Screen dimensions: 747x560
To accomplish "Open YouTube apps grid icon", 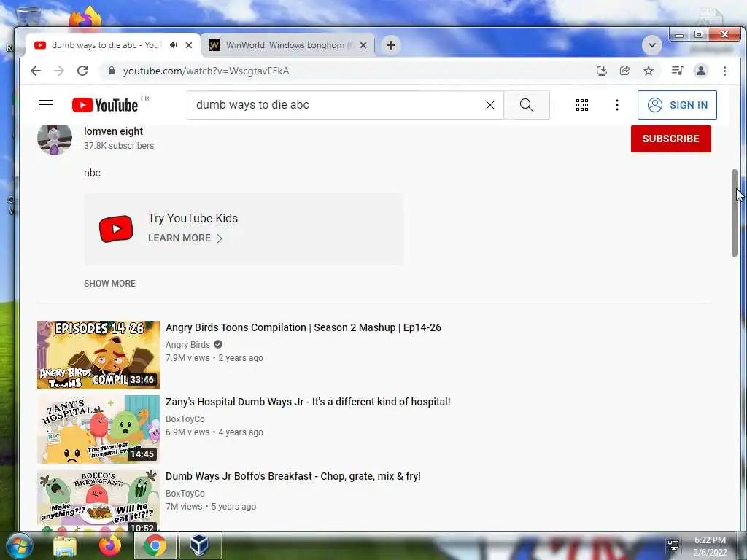I will tap(581, 105).
